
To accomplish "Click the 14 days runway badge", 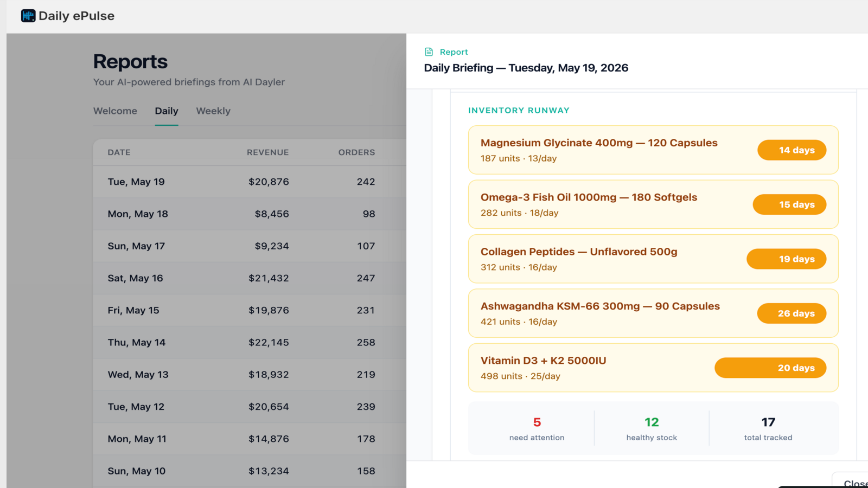I will coord(792,150).
